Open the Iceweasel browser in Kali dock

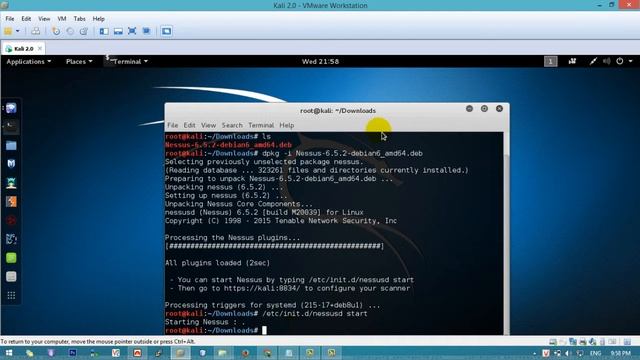(x=11, y=108)
